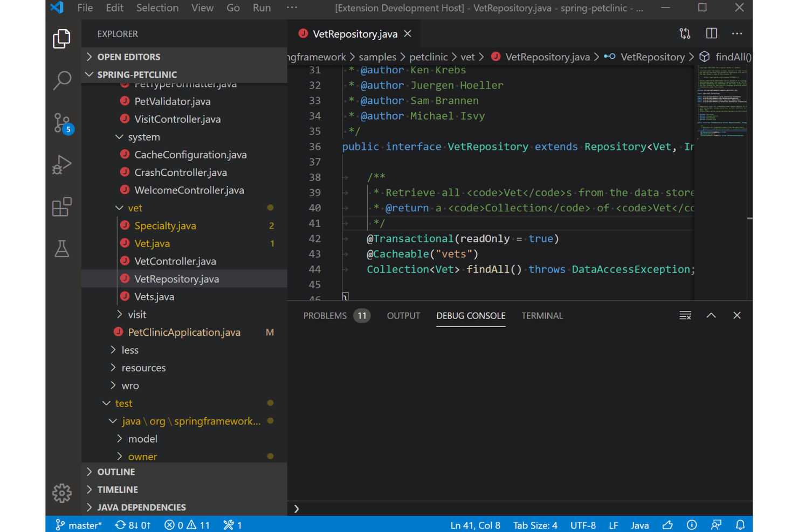Click the tools status item showing 1
The width and height of the screenshot is (798, 532).
(233, 525)
